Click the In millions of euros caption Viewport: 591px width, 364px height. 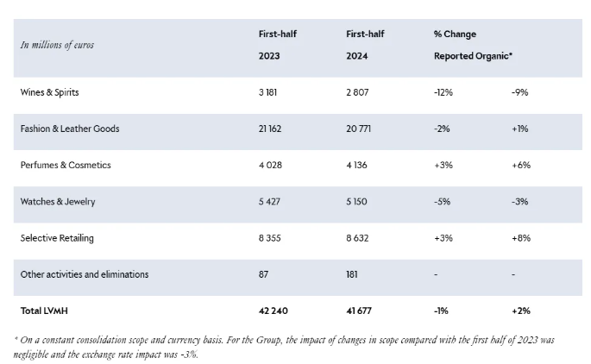coord(57,45)
